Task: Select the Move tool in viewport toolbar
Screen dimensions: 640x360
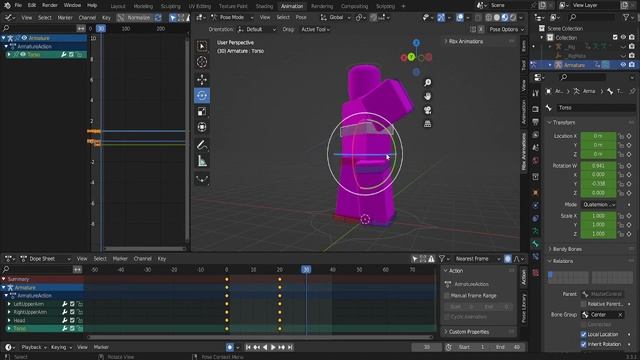Action: tap(202, 79)
